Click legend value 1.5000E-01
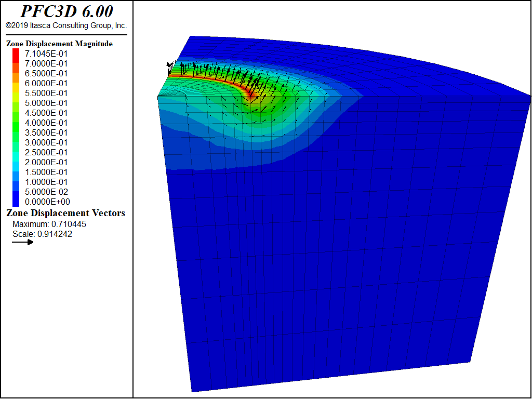 click(46, 171)
